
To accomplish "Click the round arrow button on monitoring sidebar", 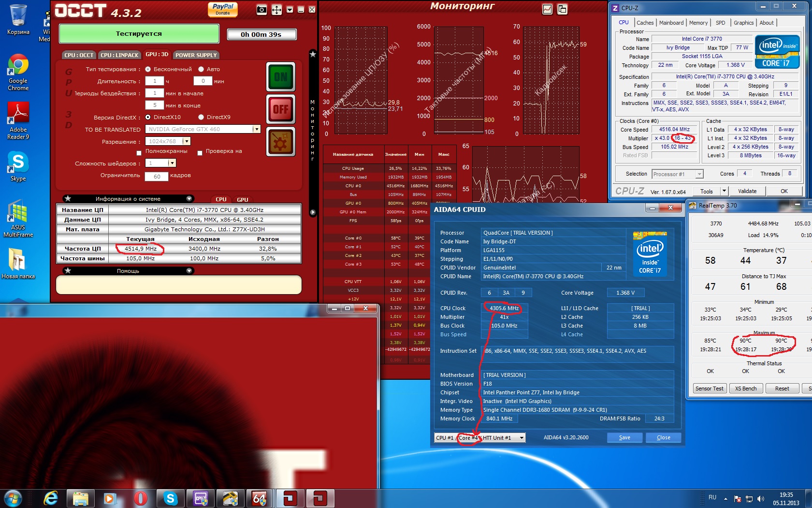I will [313, 212].
